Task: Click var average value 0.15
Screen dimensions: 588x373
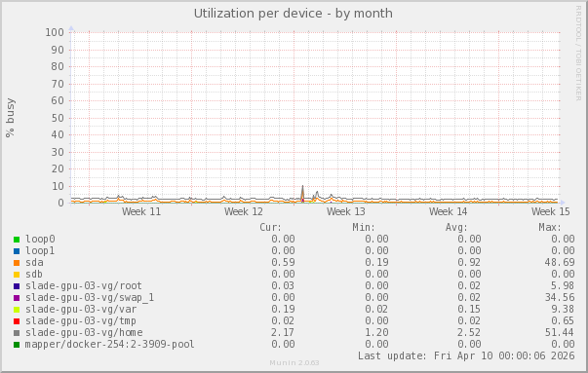Action: [469, 309]
